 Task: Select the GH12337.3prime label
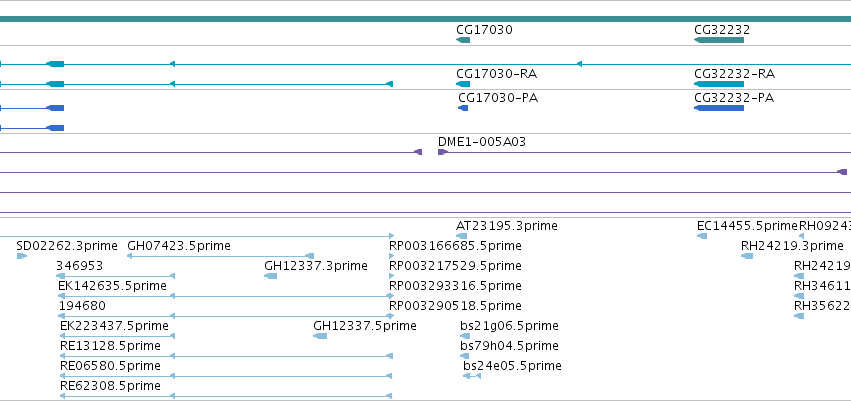point(316,266)
